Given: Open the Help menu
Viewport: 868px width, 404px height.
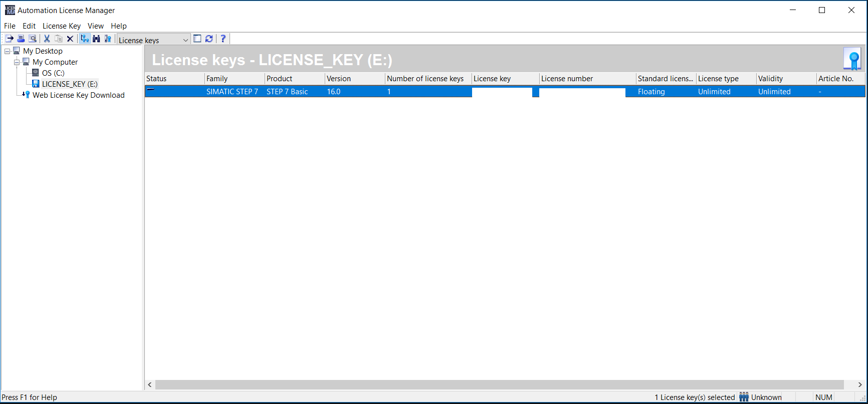Looking at the screenshot, I should pyautogui.click(x=119, y=26).
